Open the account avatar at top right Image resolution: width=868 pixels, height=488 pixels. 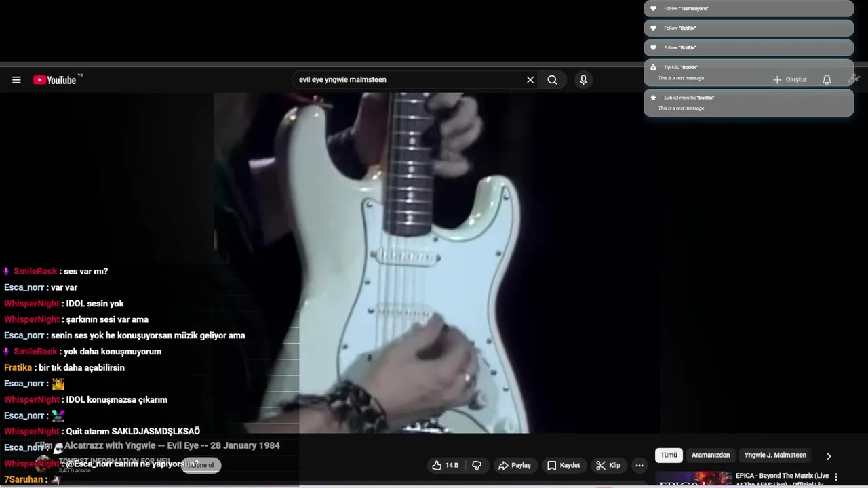(854, 80)
